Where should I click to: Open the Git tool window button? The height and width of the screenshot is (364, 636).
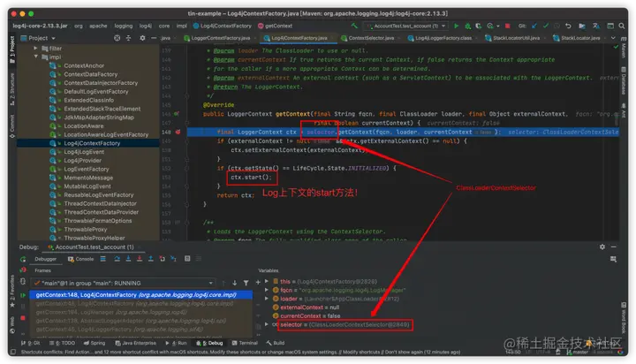pyautogui.click(x=31, y=343)
